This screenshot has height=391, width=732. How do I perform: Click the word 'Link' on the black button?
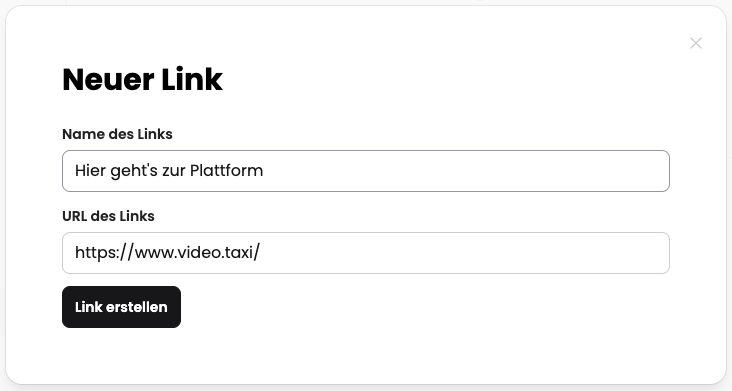[89, 307]
